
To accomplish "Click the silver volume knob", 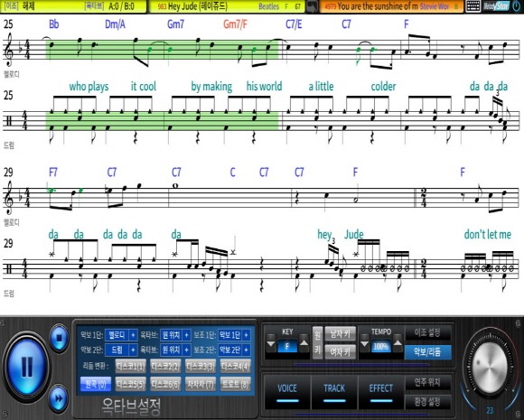I will point(491,367).
